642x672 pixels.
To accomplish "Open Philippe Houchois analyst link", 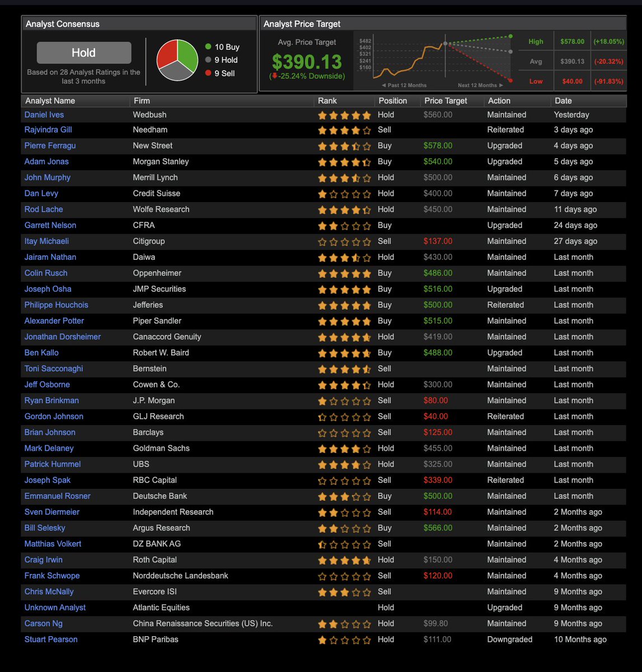I will pyautogui.click(x=56, y=305).
